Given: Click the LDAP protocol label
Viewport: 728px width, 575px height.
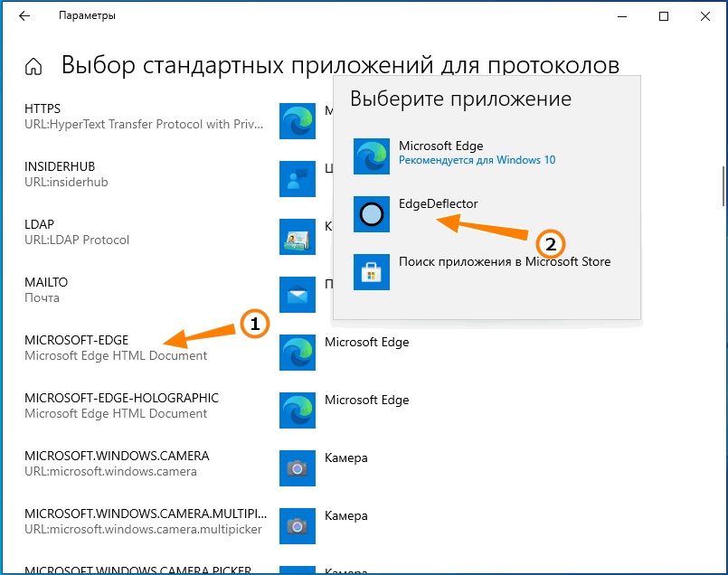Looking at the screenshot, I should 39,224.
